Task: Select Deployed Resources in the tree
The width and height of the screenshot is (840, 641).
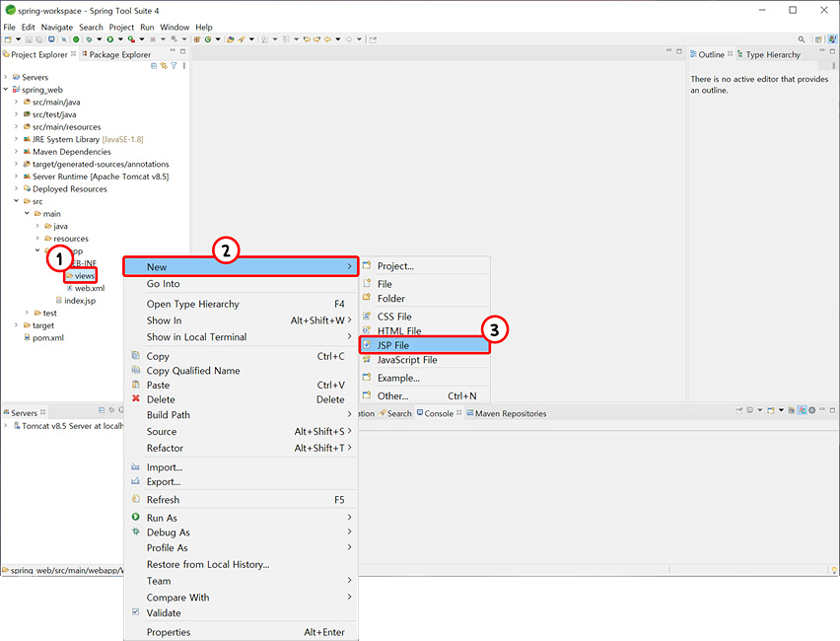Action: (65, 188)
